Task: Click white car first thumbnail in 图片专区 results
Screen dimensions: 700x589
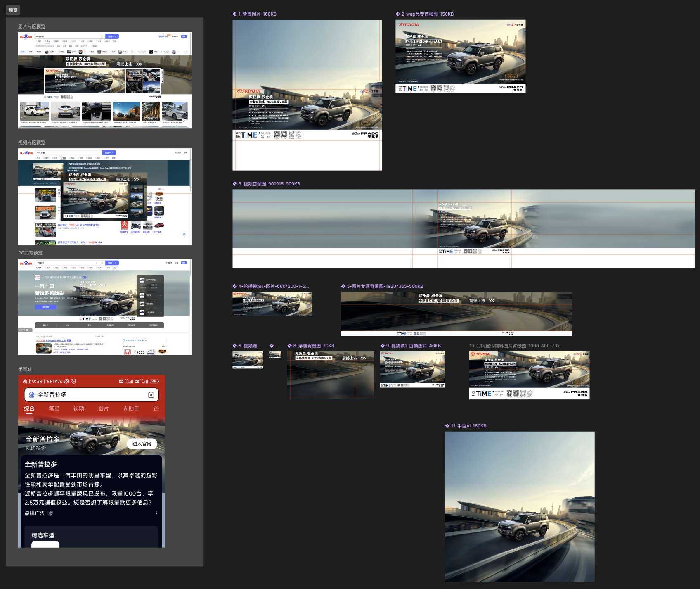Action: pos(35,111)
